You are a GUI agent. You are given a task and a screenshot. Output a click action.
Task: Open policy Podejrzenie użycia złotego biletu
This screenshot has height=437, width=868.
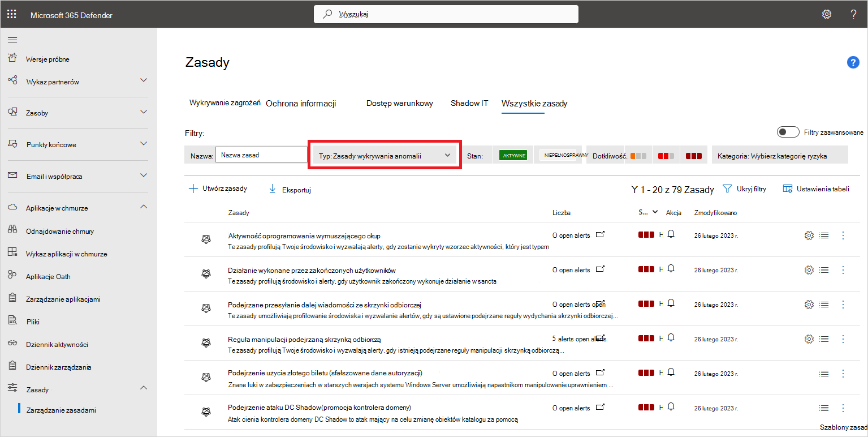[x=325, y=374]
